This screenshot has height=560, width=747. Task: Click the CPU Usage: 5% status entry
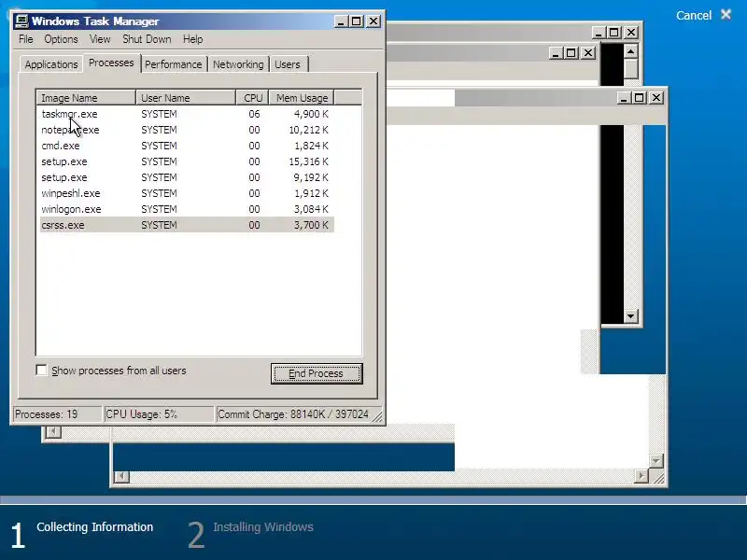point(158,414)
